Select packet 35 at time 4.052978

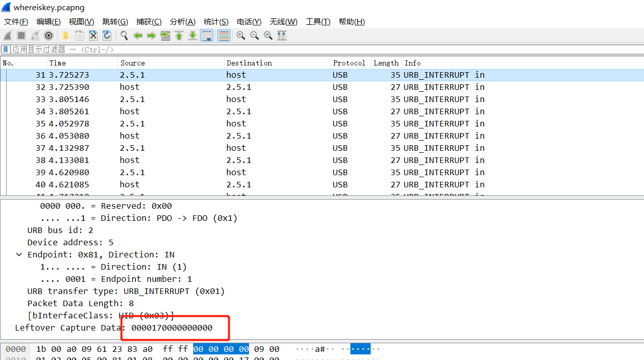[x=322, y=123]
